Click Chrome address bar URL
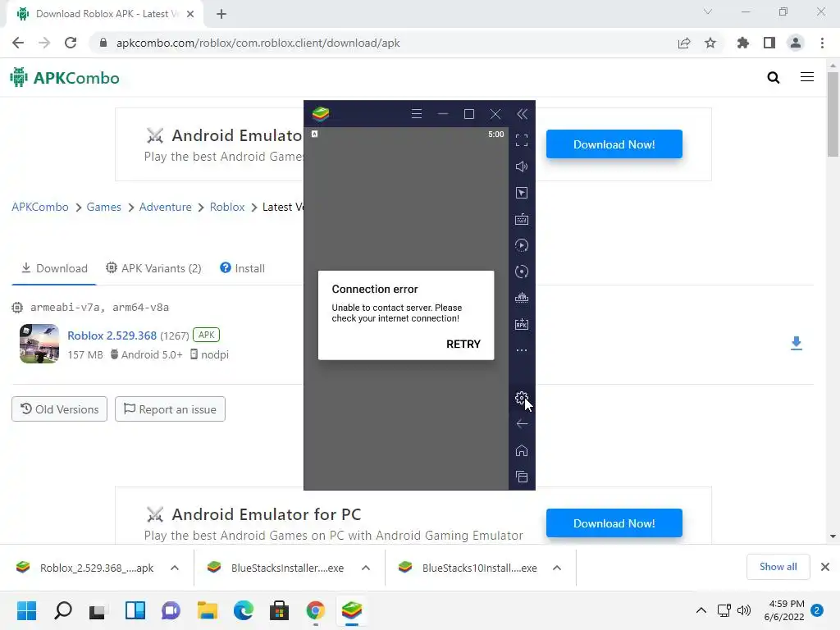Screen dimensions: 840x630 [x=258, y=43]
